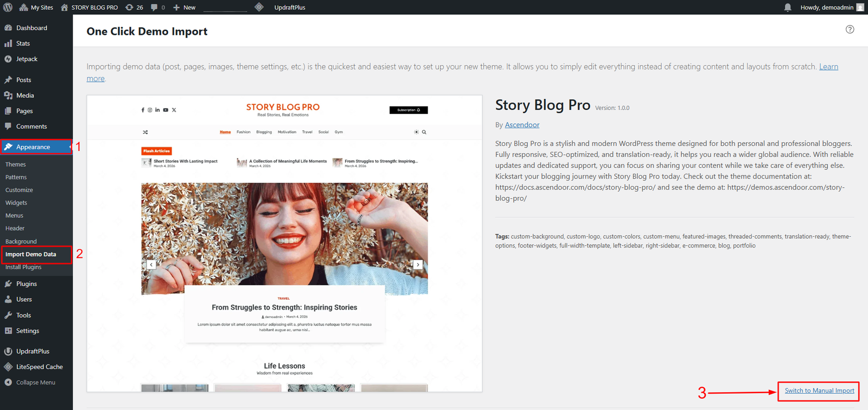Open the LiteSpeed Cache menu
Viewport: 868px width, 410px height.
click(x=39, y=367)
